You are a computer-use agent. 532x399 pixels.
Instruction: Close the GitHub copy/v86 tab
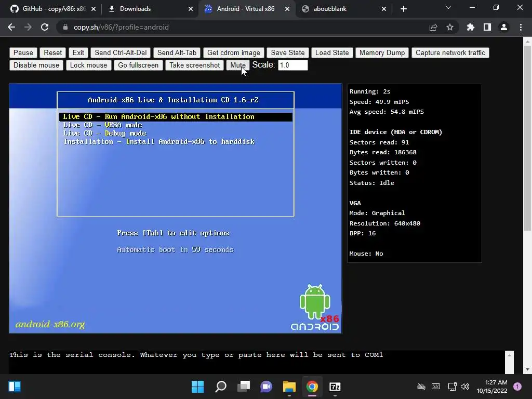click(x=94, y=9)
